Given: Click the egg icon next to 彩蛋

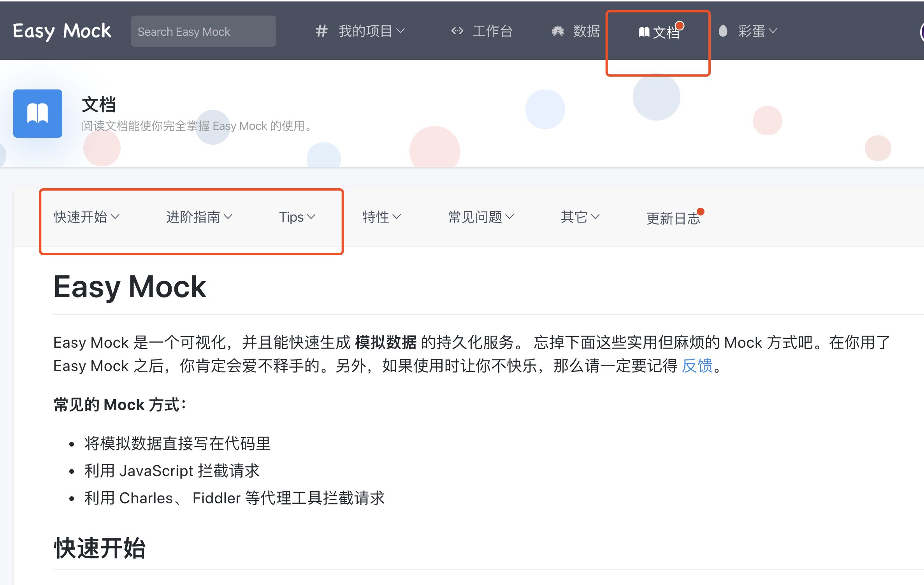Looking at the screenshot, I should coord(723,31).
